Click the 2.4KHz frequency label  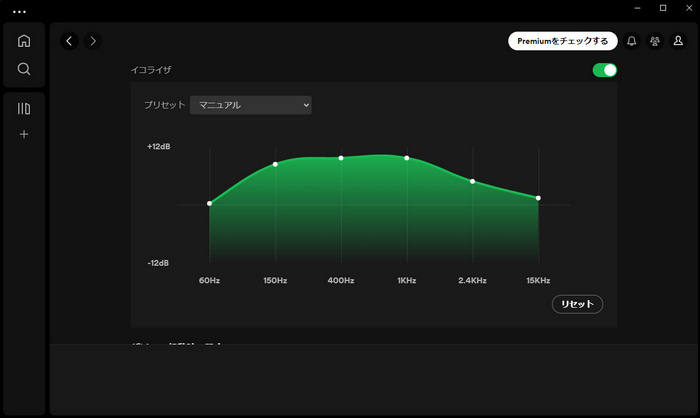click(472, 280)
